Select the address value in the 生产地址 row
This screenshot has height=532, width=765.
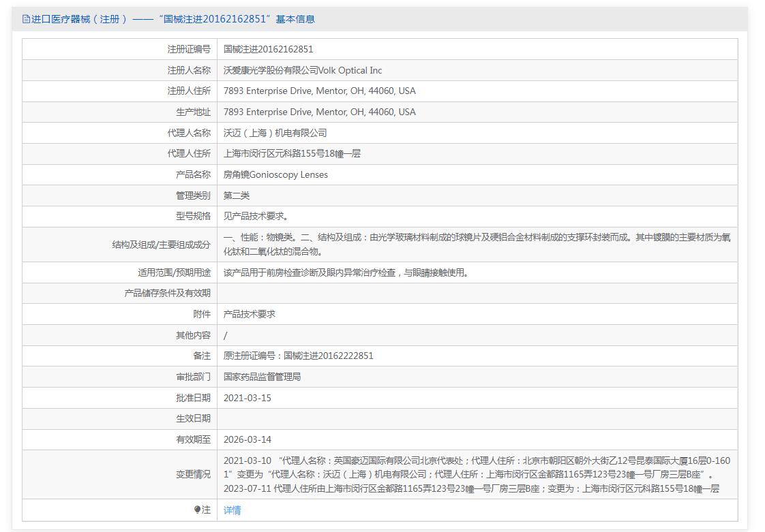click(320, 112)
